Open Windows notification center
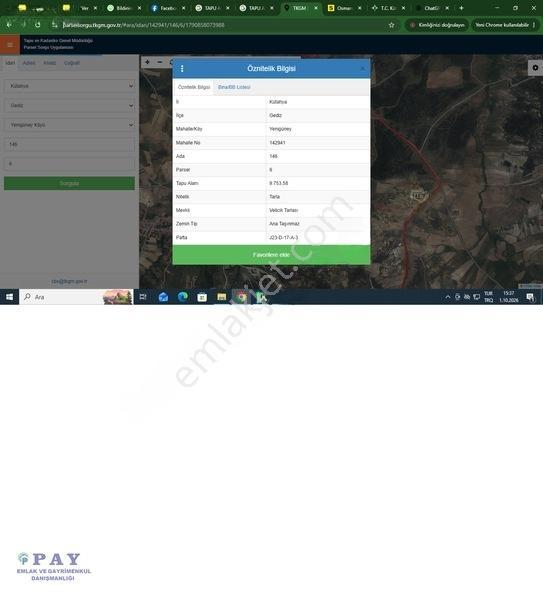 click(530, 297)
